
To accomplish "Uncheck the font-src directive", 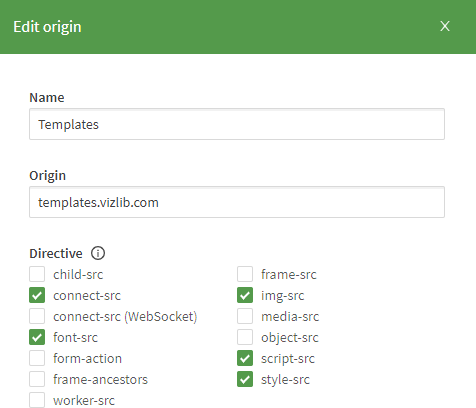I will 37,337.
